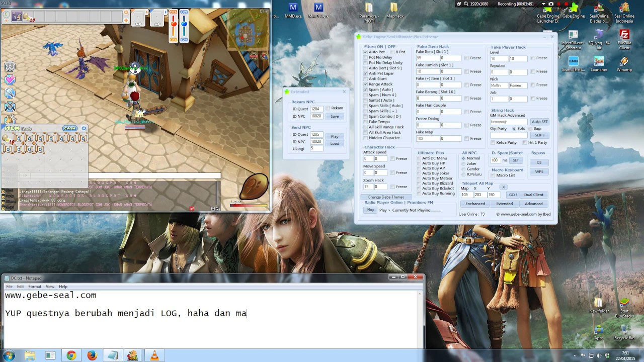Click the Radio Player Play button

coord(370,210)
